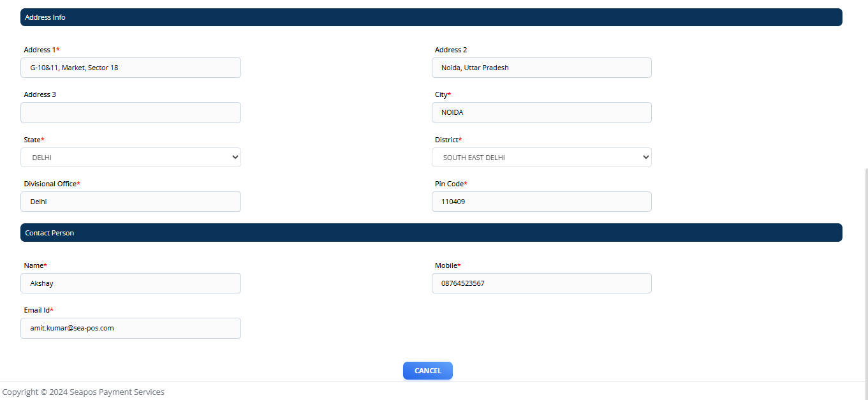This screenshot has width=868, height=400.
Task: Click the Divisional Office label text
Action: coord(51,184)
